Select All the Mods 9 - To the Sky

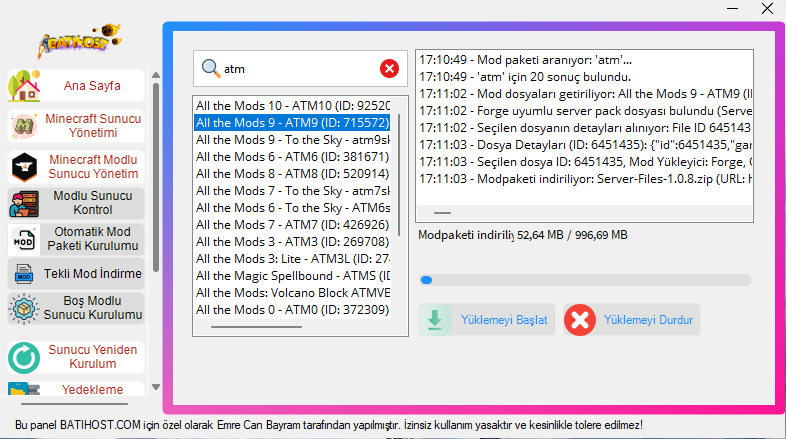click(x=292, y=140)
